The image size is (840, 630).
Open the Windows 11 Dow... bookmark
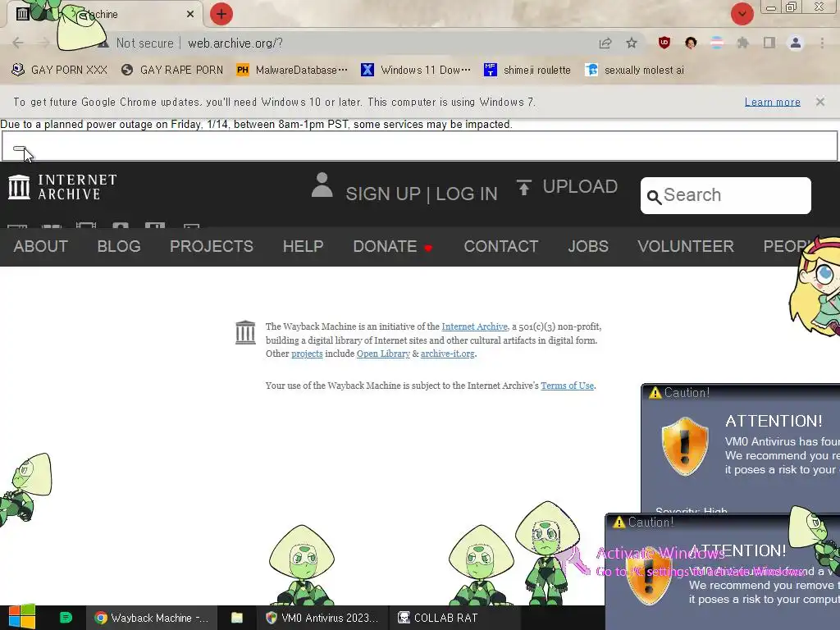(x=416, y=70)
